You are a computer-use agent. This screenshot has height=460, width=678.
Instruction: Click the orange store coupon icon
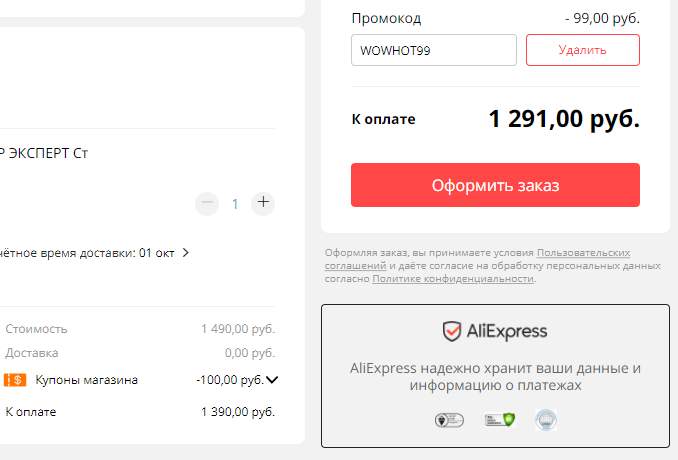point(15,380)
